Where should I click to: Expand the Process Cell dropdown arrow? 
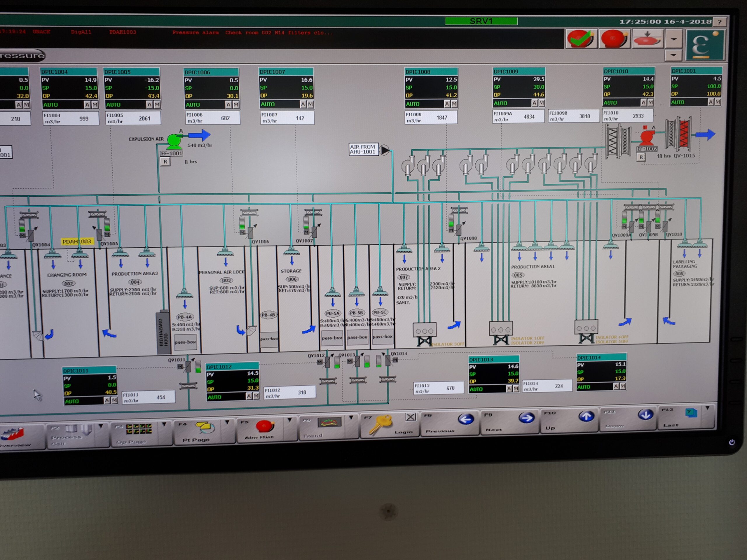tap(101, 427)
